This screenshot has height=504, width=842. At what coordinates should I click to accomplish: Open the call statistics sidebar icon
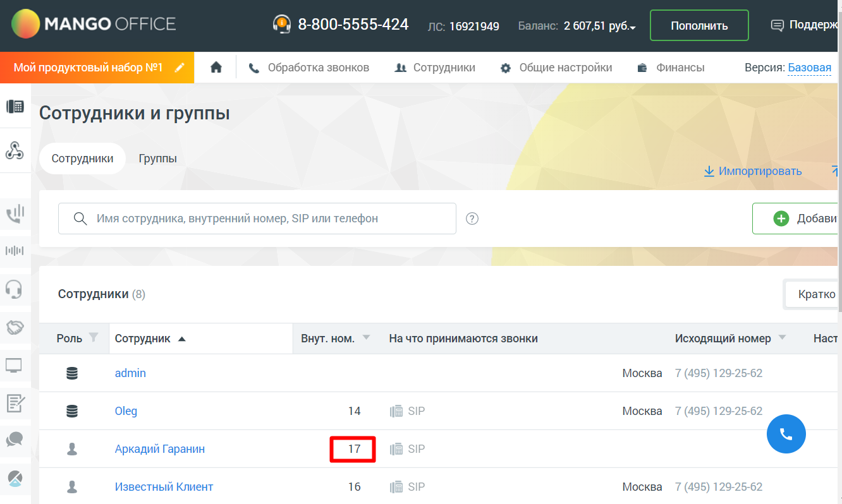coord(15,214)
